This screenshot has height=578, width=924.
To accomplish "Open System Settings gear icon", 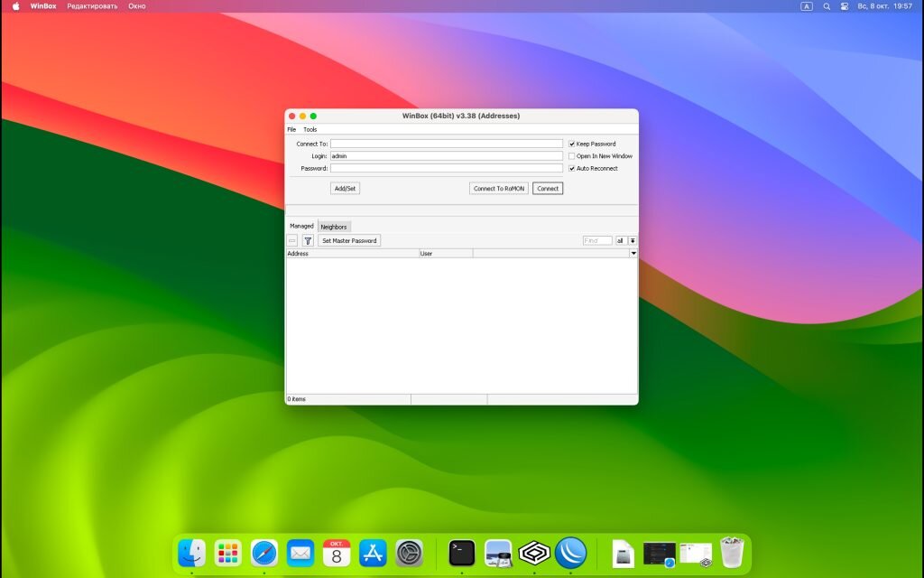I will coord(409,554).
